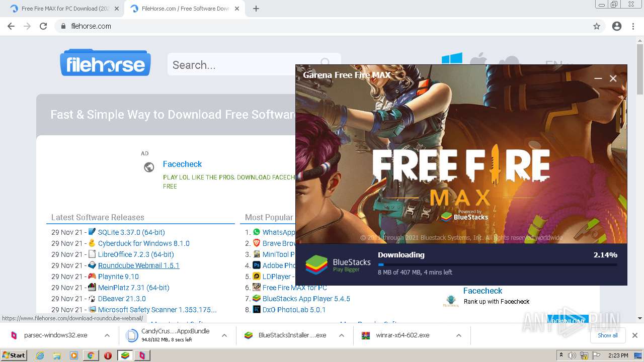Click the BlueStacks Play Bigger logo
644x362 pixels.
pos(338,264)
